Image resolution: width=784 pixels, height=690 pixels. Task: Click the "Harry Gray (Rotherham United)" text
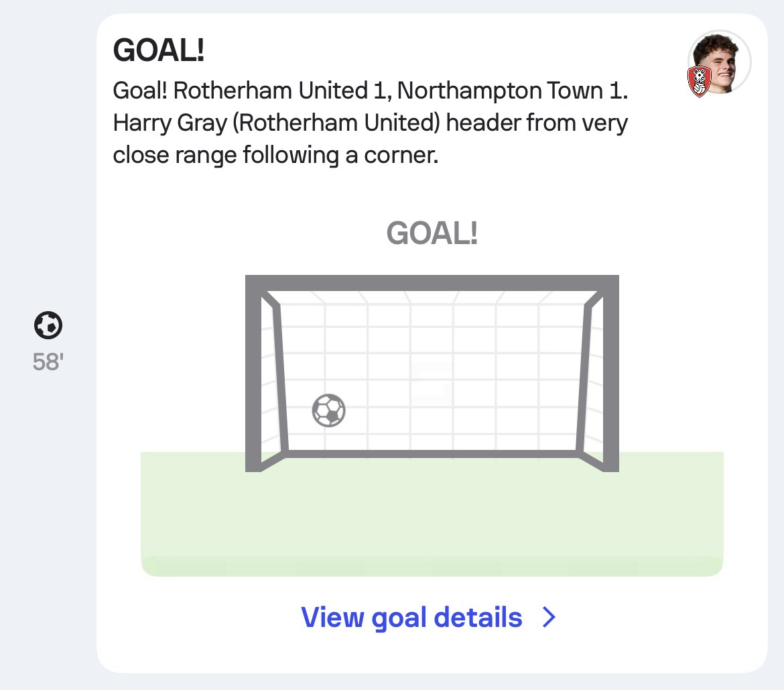(276, 123)
